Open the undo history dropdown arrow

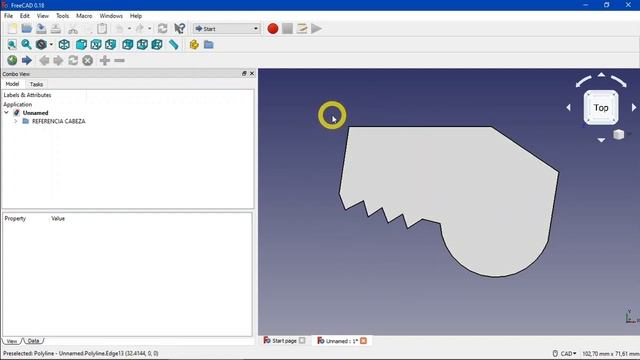point(129,29)
